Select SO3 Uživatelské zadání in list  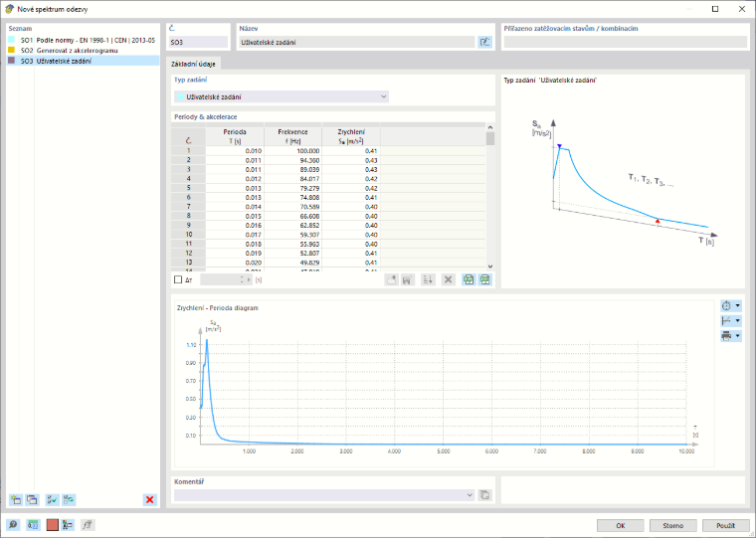(83, 61)
